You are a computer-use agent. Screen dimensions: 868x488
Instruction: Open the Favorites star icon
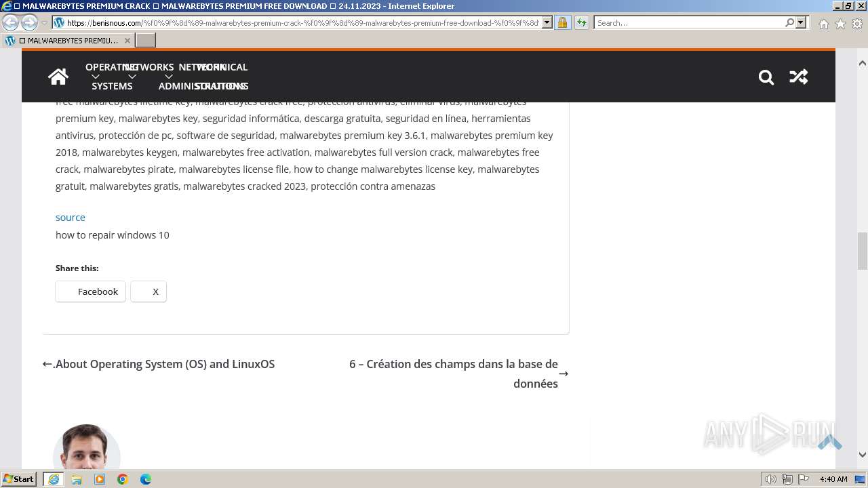(x=840, y=24)
